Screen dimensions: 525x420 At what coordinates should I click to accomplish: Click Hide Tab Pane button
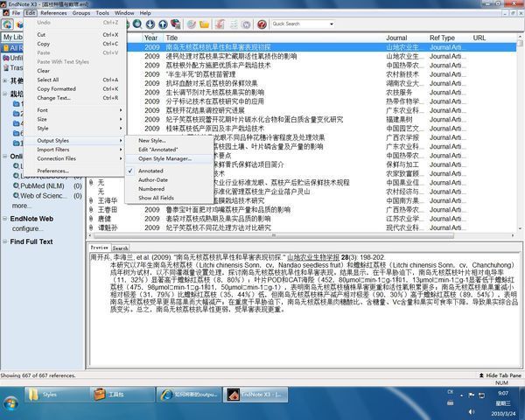500,375
